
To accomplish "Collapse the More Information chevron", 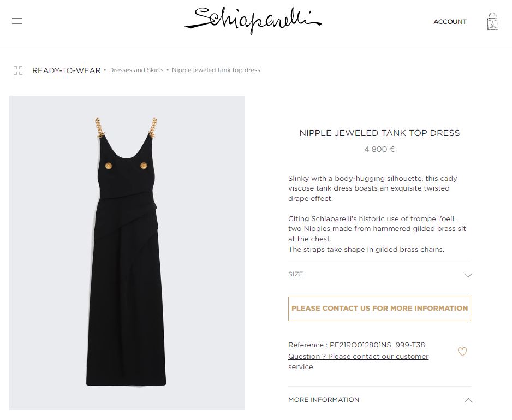I will coord(468,400).
